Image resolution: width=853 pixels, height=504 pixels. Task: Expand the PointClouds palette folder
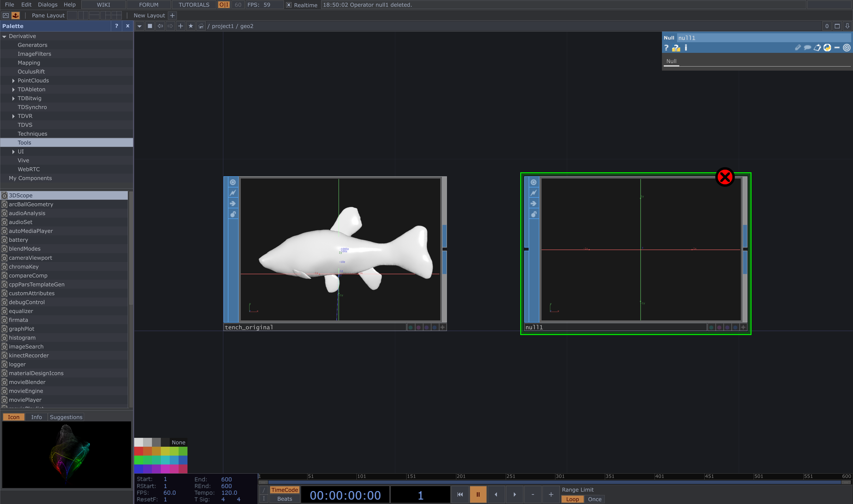13,81
